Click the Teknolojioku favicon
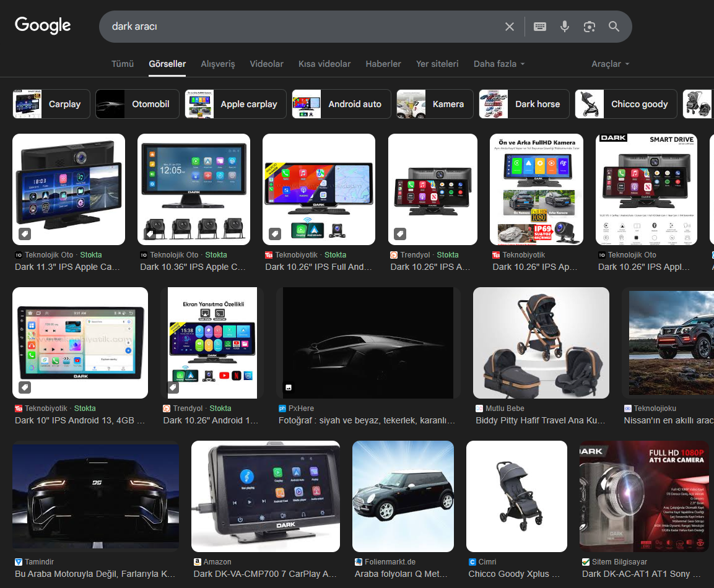714x588 pixels. point(627,409)
